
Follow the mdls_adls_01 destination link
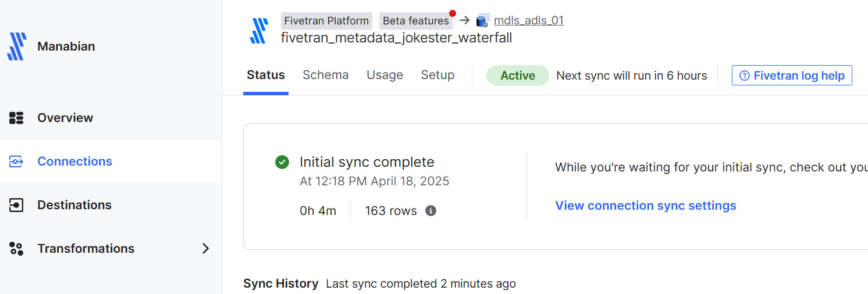click(528, 21)
